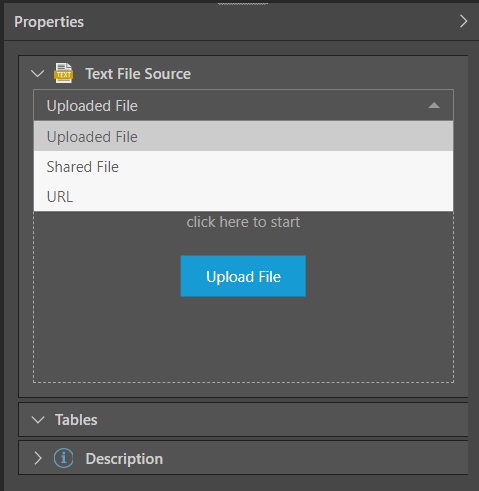Click the dropdown's upward triangle arrow
This screenshot has width=479, height=491.
coord(434,106)
